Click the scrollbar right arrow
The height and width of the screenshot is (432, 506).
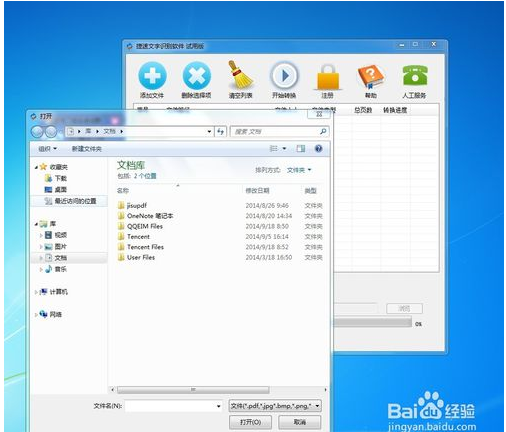click(x=325, y=389)
